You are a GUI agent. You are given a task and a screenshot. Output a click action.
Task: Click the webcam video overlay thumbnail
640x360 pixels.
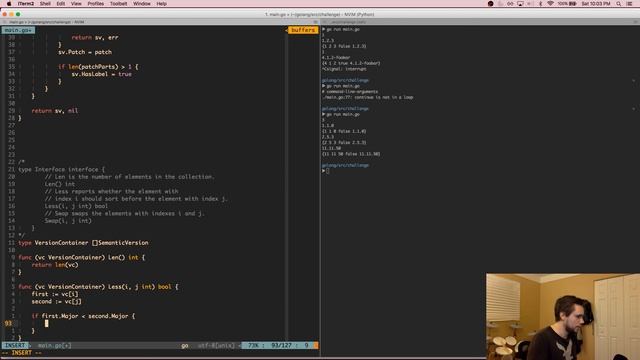click(x=563, y=317)
